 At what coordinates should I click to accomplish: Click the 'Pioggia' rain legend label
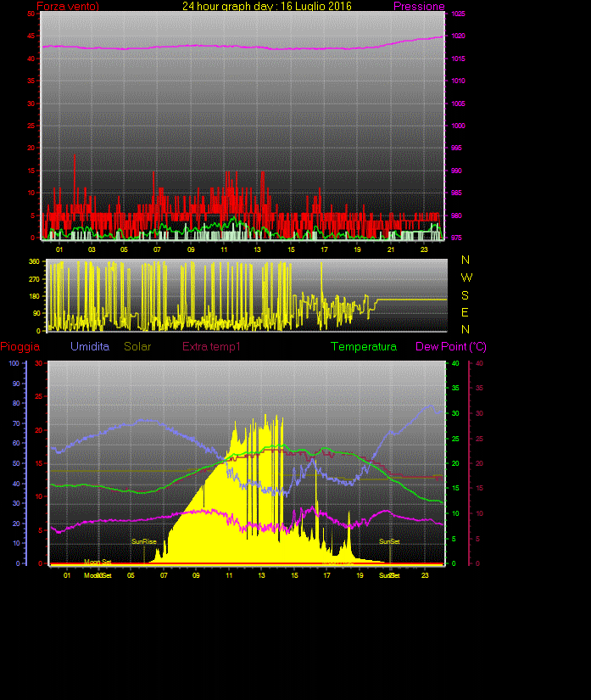(x=20, y=346)
